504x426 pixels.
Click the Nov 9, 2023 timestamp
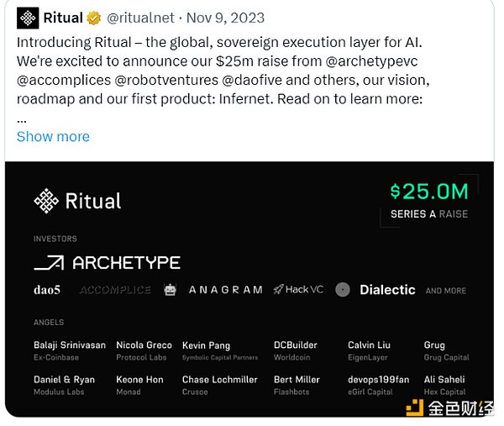click(225, 18)
